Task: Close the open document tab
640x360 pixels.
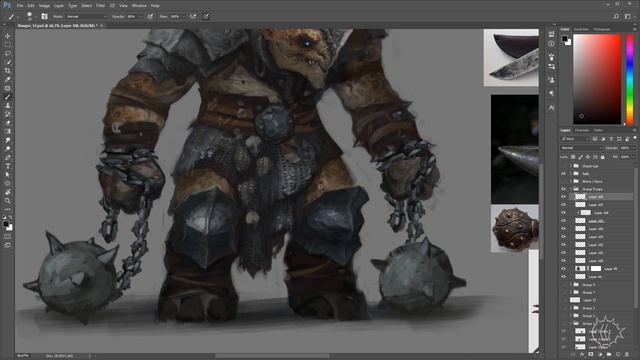Action: tap(101, 26)
